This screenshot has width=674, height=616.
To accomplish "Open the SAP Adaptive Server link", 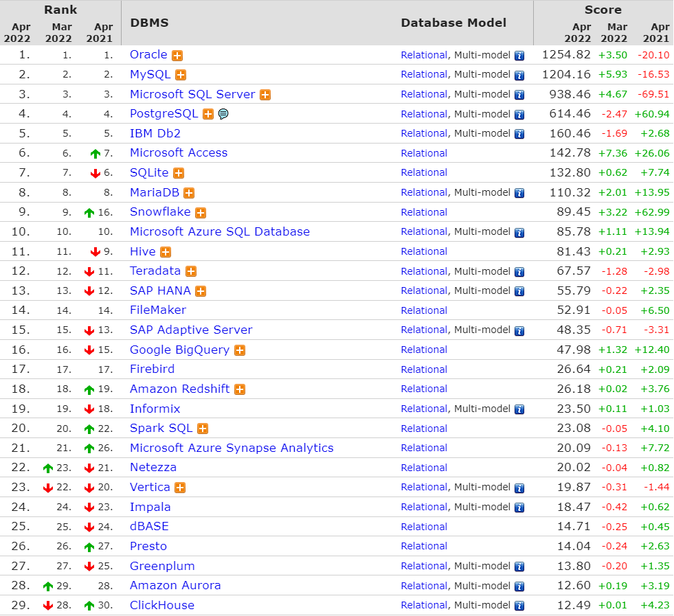I will coord(191,330).
